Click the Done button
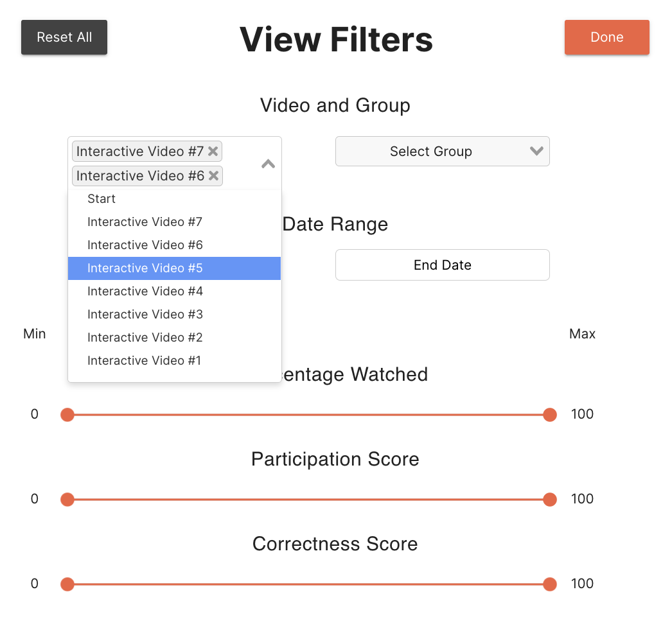 606,37
